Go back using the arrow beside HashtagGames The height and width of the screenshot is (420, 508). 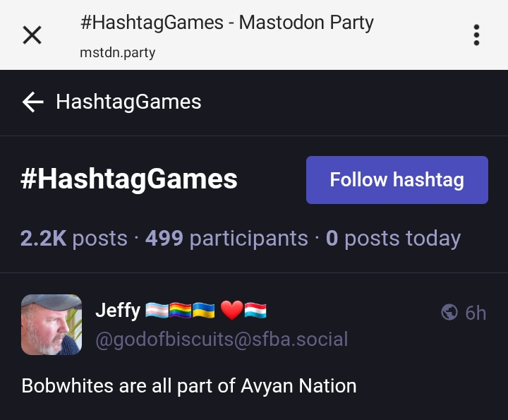pyautogui.click(x=32, y=102)
